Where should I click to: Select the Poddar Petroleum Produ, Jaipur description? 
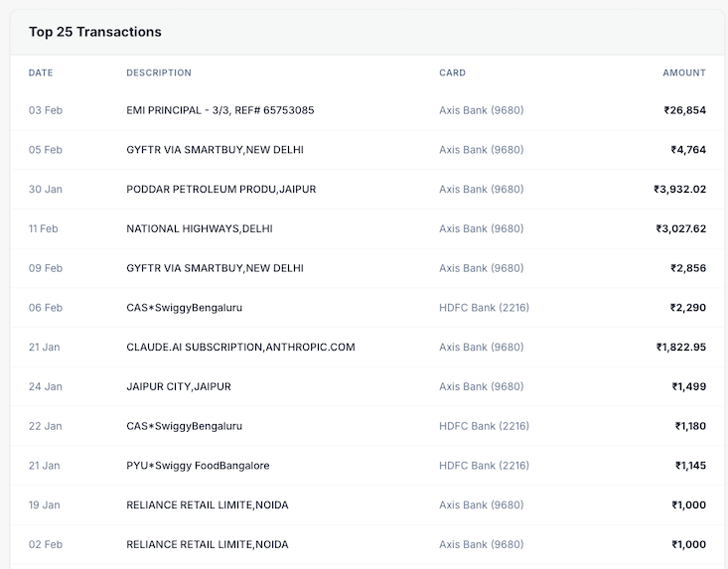[x=220, y=190]
